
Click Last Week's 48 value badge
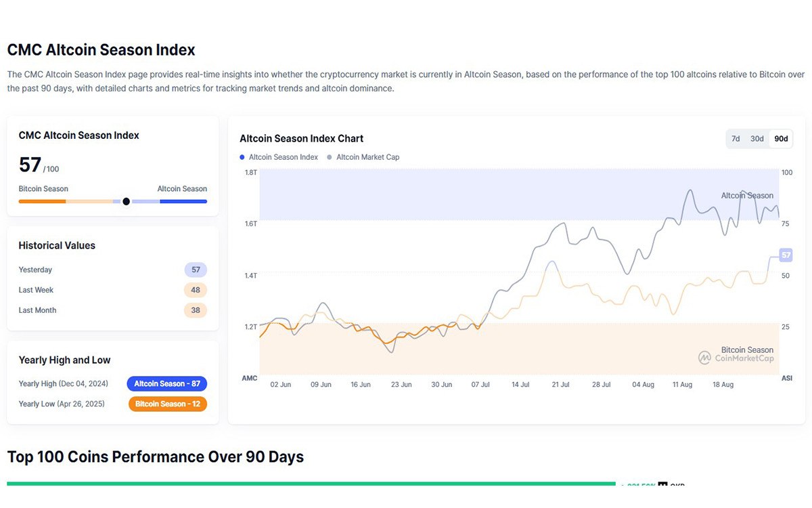(x=196, y=290)
